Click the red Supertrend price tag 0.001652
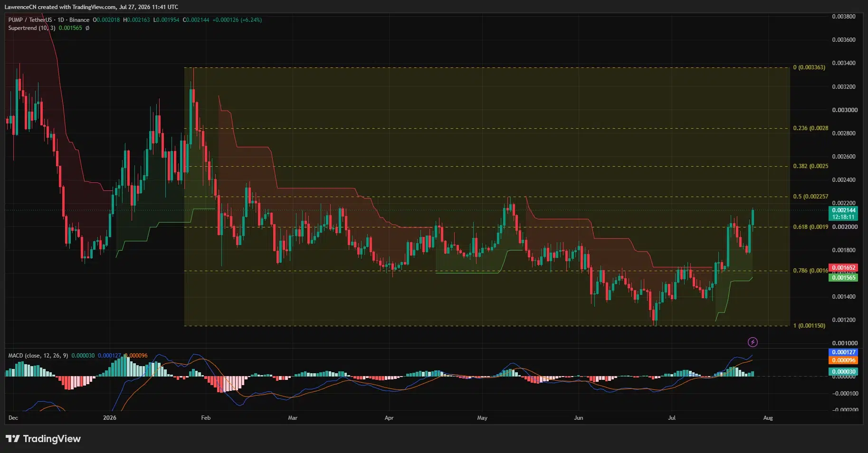This screenshot has width=868, height=453. pyautogui.click(x=844, y=268)
